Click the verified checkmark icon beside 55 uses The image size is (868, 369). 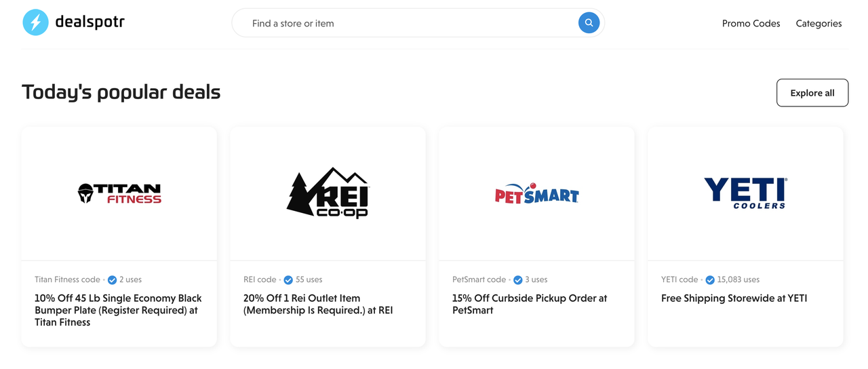[x=288, y=280]
